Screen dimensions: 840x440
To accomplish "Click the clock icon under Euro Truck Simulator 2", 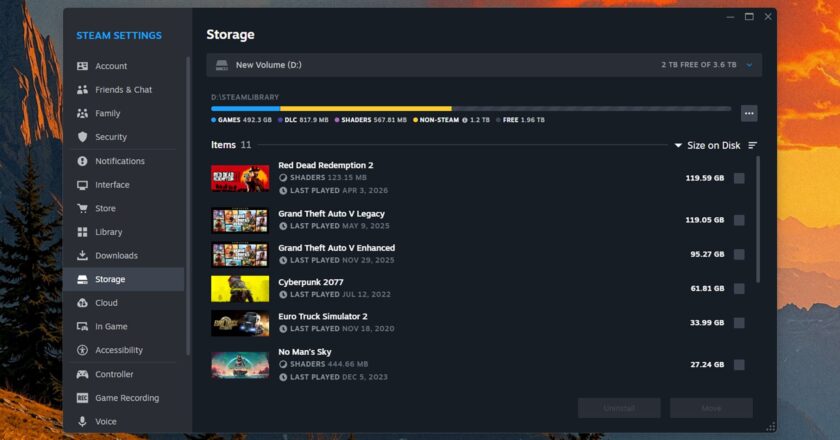I will (283, 329).
